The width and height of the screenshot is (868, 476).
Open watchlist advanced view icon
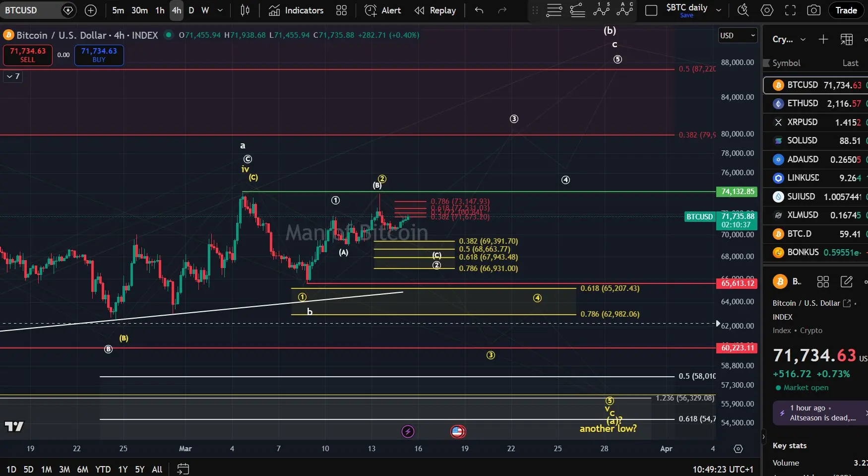tap(847, 39)
